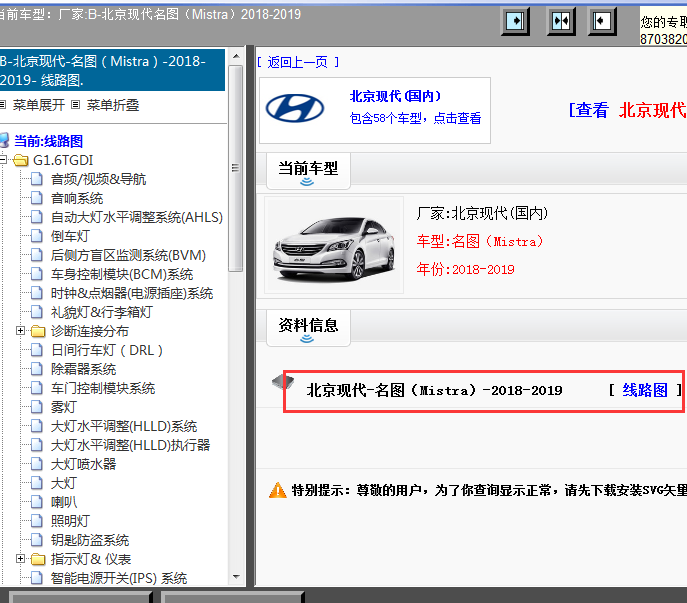Click 厂家:北京现代(国内) text
Image resolution: width=687 pixels, height=603 pixels.
(x=482, y=213)
